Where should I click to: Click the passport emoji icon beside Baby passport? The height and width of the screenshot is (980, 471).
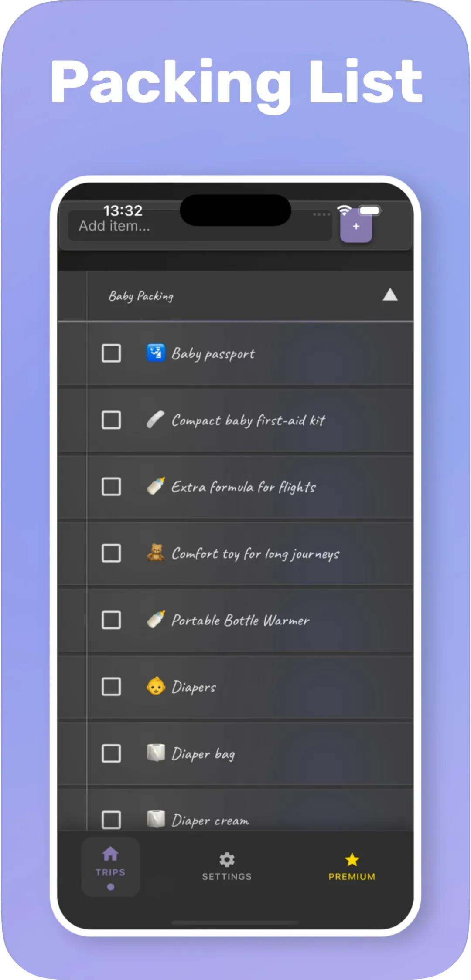(156, 353)
